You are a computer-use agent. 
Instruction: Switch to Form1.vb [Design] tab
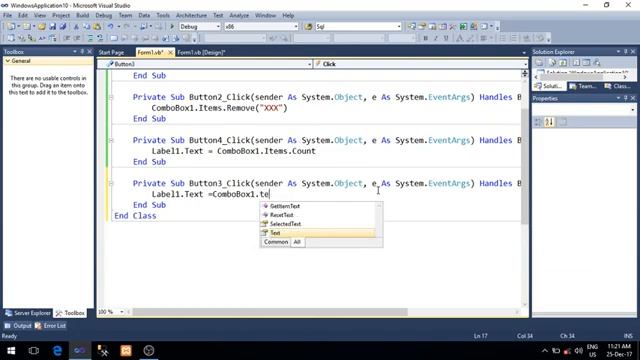point(201,52)
